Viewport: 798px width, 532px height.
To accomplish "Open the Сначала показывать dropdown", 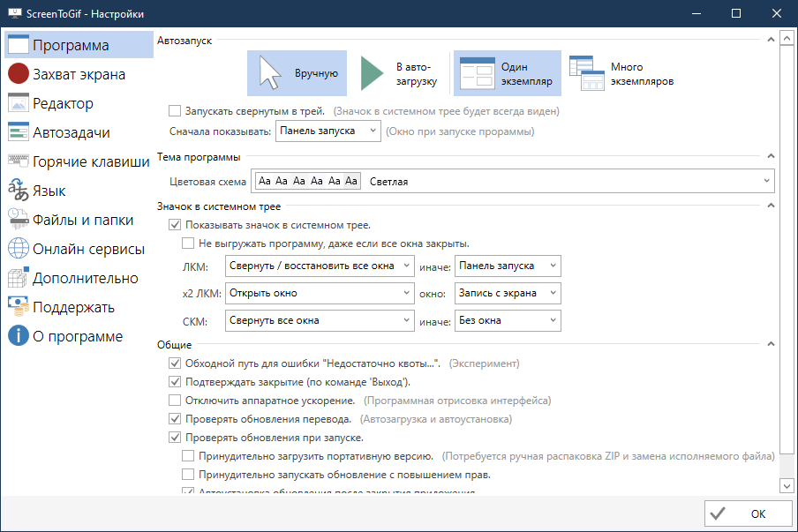I will [328, 131].
